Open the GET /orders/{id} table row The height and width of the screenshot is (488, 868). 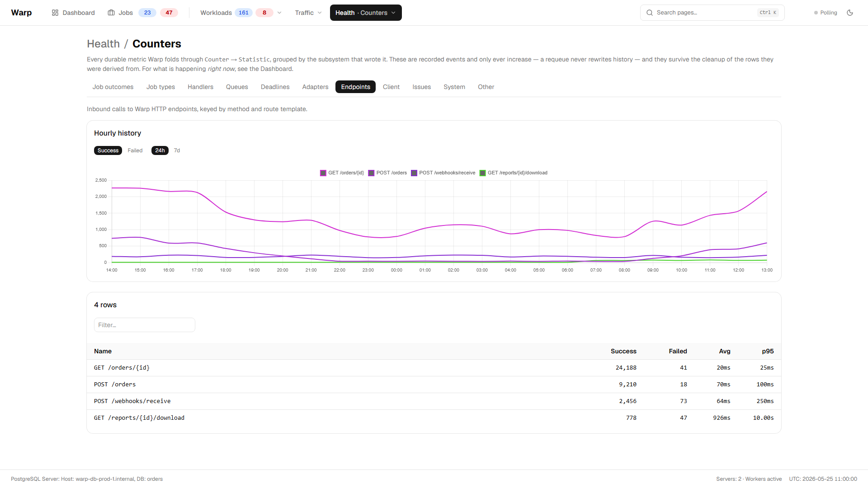(x=434, y=368)
